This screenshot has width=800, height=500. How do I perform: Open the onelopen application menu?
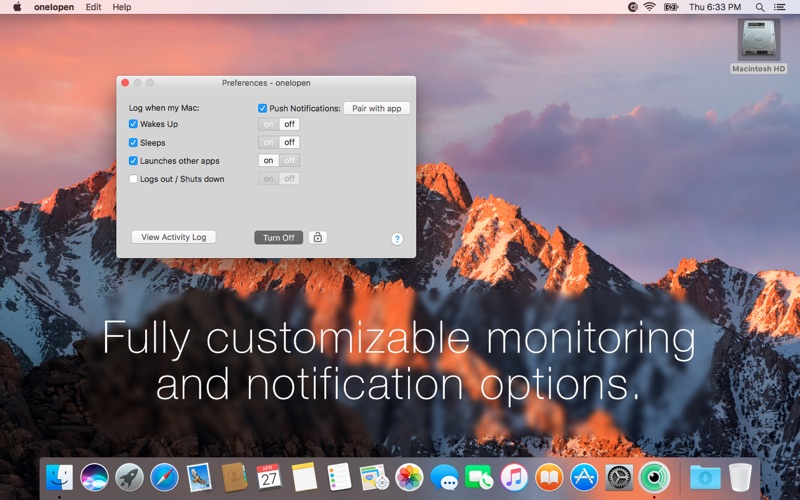pyautogui.click(x=54, y=7)
